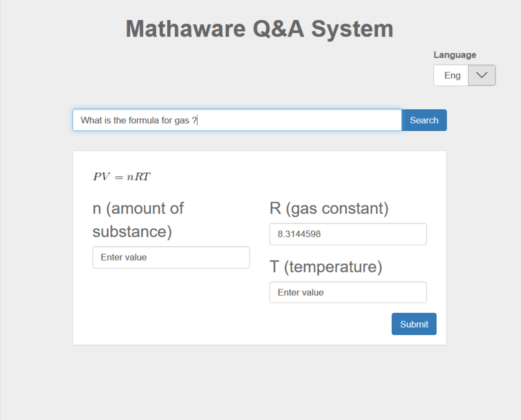521x420 pixels.
Task: Focus the T temperature input field
Action: pyautogui.click(x=348, y=292)
